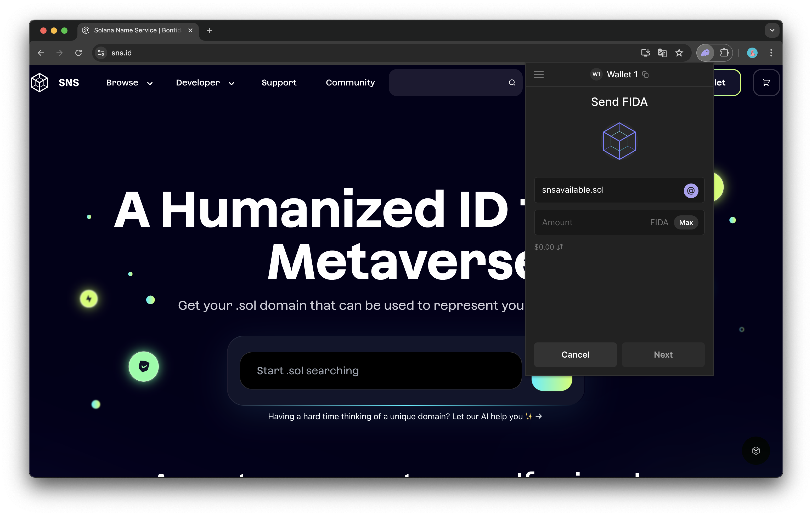812x516 pixels.
Task: Open the Support menu item
Action: click(x=279, y=83)
